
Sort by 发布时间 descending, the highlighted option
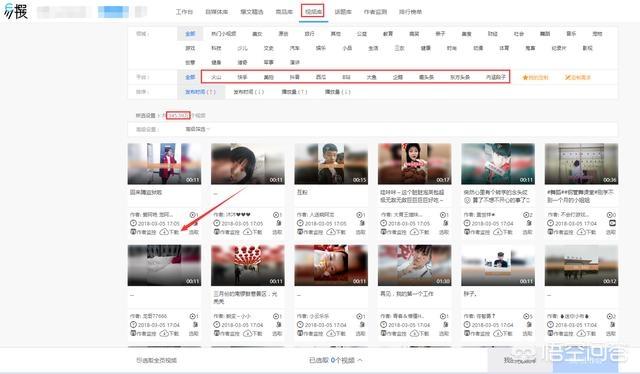point(200,92)
